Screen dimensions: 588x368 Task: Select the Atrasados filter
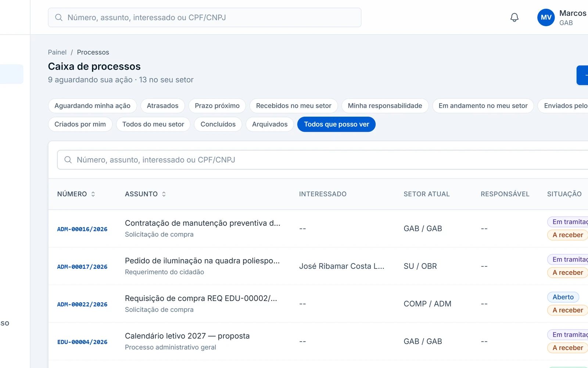[x=162, y=106]
